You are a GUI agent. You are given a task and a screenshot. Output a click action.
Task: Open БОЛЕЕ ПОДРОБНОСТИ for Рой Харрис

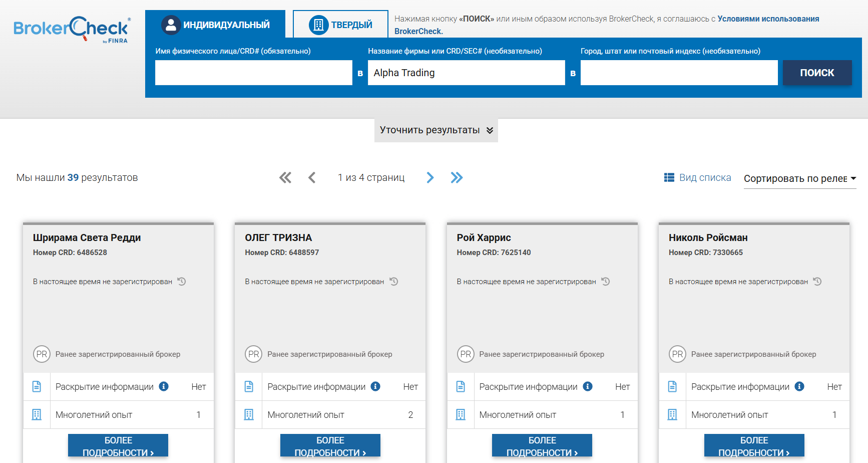[542, 446]
